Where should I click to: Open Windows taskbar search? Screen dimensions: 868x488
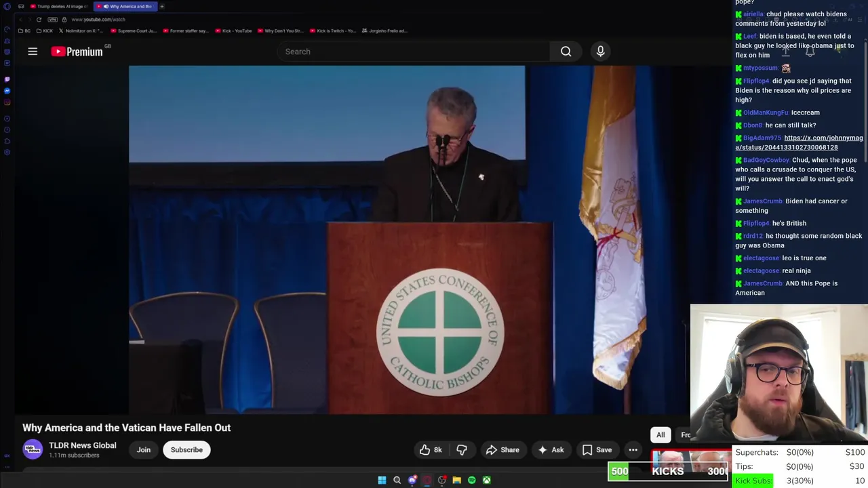397,481
